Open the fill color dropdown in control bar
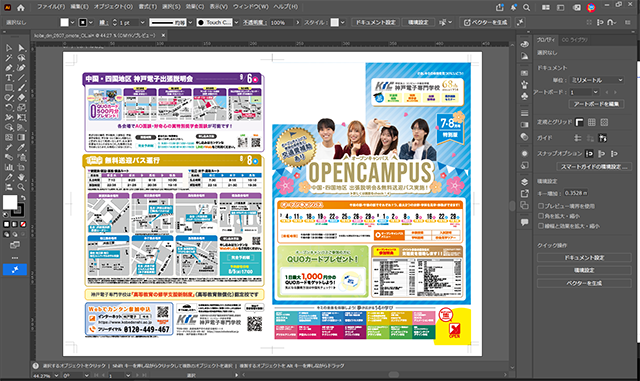Image resolution: width=640 pixels, height=381 pixels. tap(72, 22)
